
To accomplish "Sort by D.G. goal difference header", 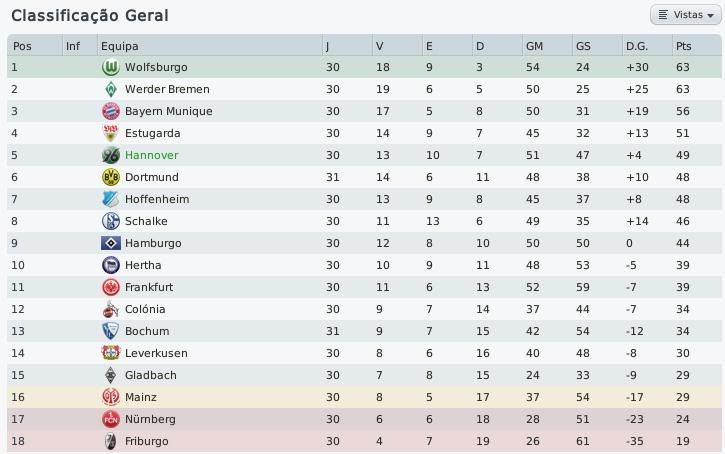I will tap(637, 46).
